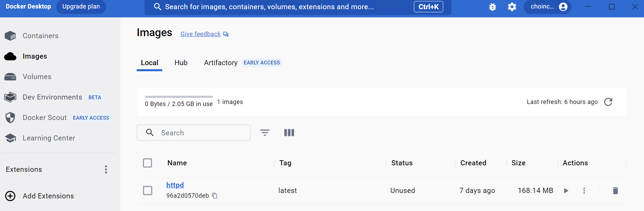Maximize the Docker Desktop window
Screen dimensions: 644x211
pyautogui.click(x=612, y=7)
